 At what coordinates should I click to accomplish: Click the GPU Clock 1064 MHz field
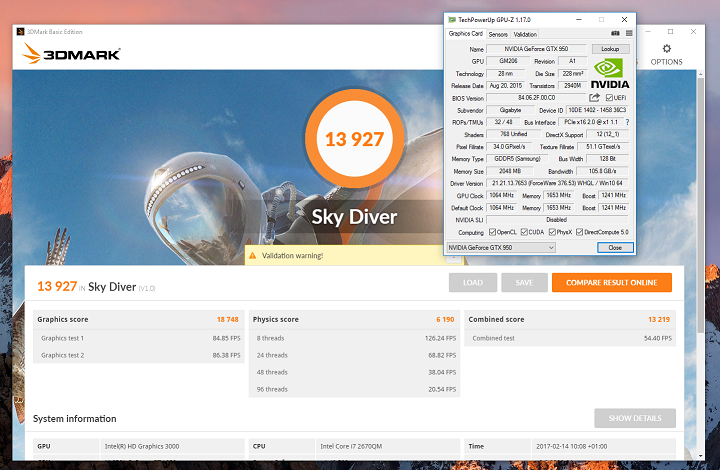pyautogui.click(x=501, y=196)
